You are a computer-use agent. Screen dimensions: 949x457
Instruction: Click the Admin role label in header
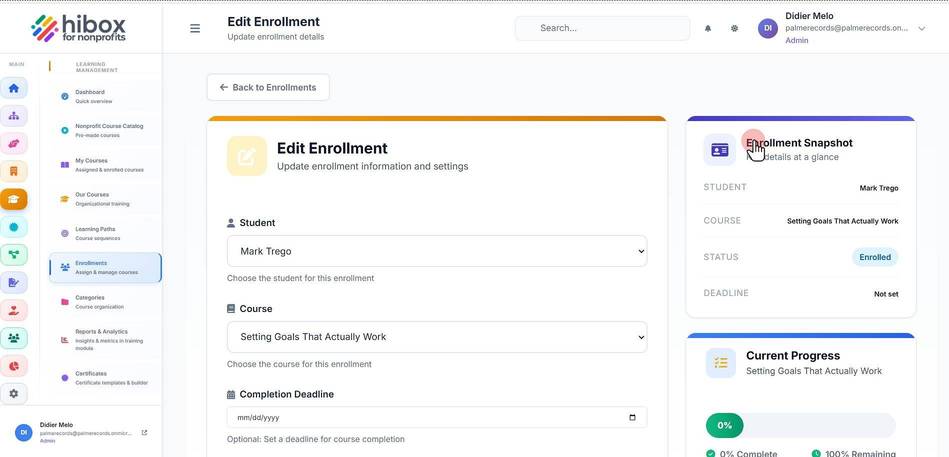pos(796,41)
